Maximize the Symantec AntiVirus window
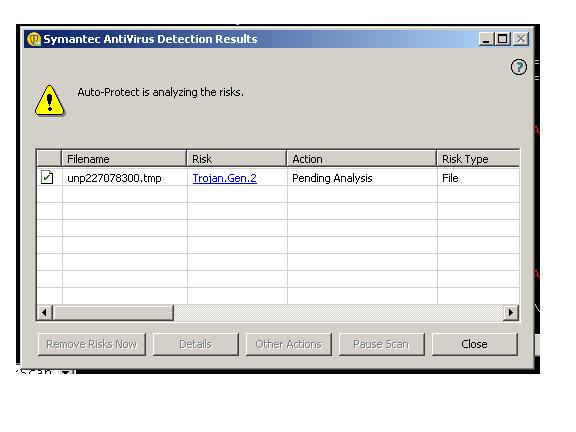This screenshot has width=576, height=432. point(503,39)
